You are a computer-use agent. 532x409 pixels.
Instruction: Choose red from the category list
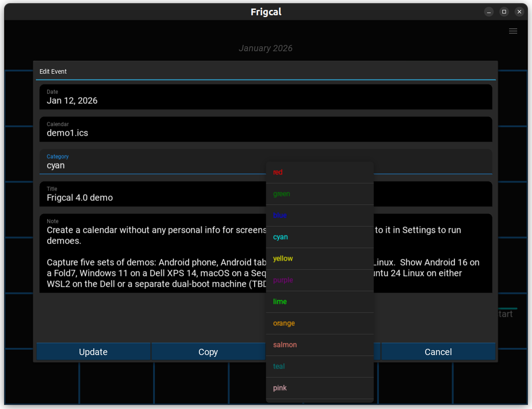click(x=320, y=172)
